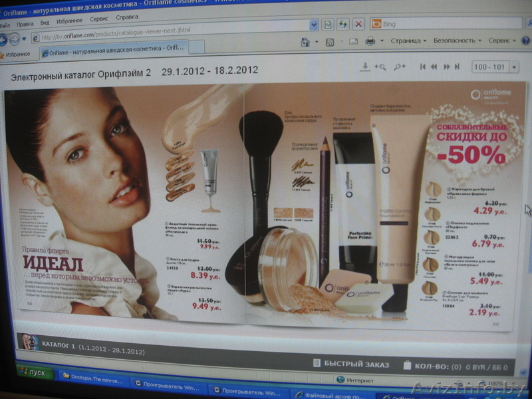Image resolution: width=532 pixels, height=399 pixels.
Task: Jump to last catalogue page
Action: [457, 66]
